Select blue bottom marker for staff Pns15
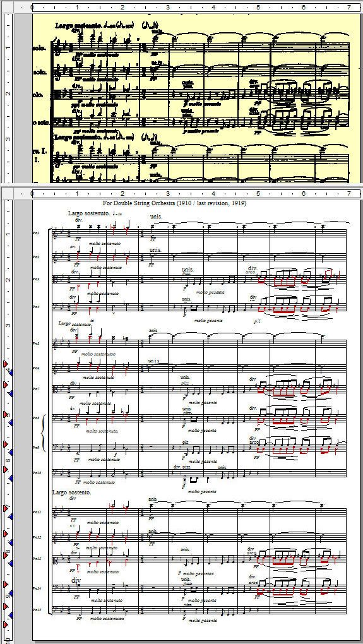The image size is (363, 644). (x=11, y=615)
